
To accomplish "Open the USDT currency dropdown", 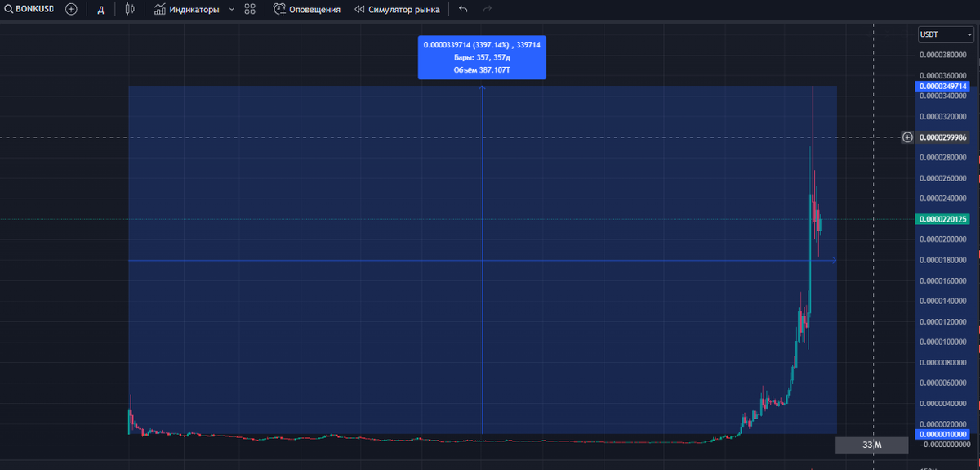I will (x=946, y=34).
